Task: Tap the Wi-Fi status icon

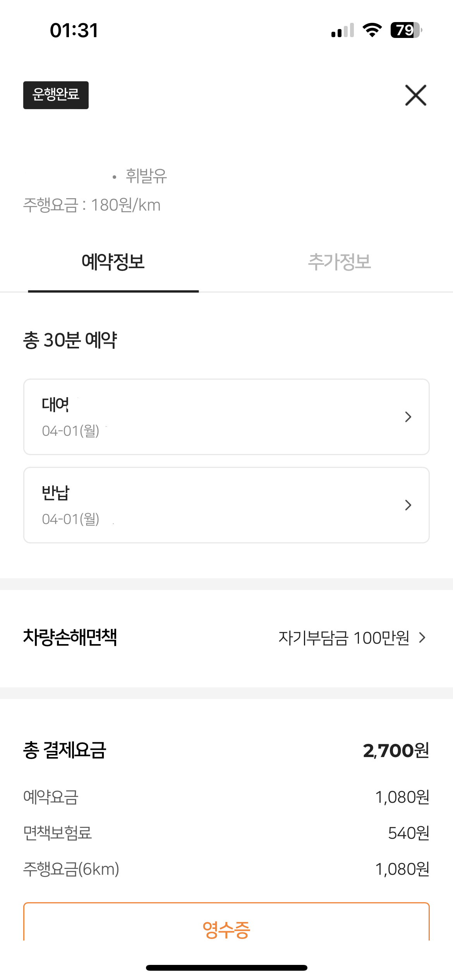Action: pyautogui.click(x=372, y=30)
